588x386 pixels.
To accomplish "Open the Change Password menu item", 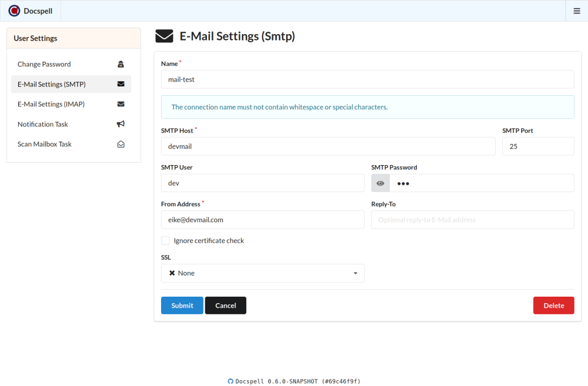I will pos(44,64).
